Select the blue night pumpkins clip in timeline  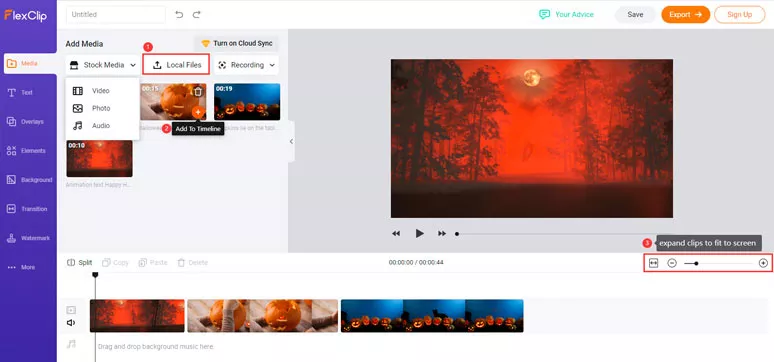[432, 316]
